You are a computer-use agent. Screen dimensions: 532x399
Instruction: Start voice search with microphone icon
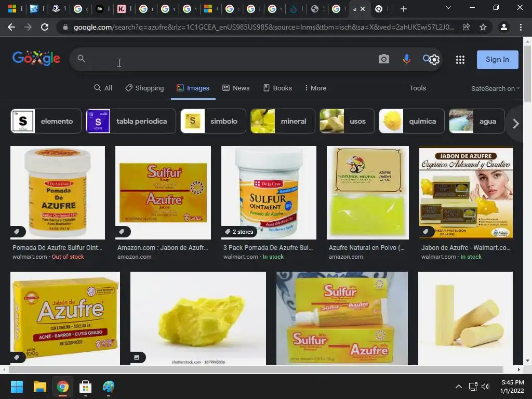click(x=406, y=59)
